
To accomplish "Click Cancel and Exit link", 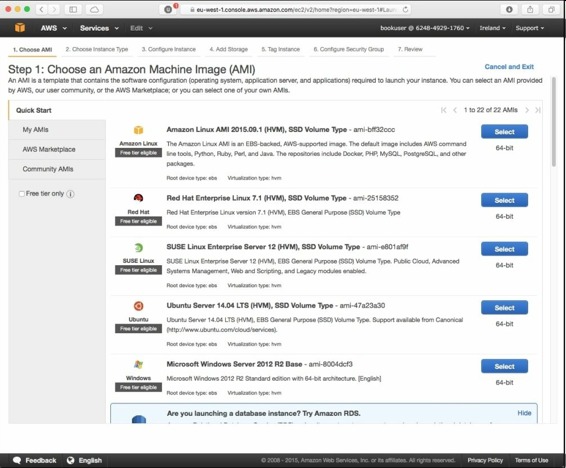I will [x=509, y=67].
